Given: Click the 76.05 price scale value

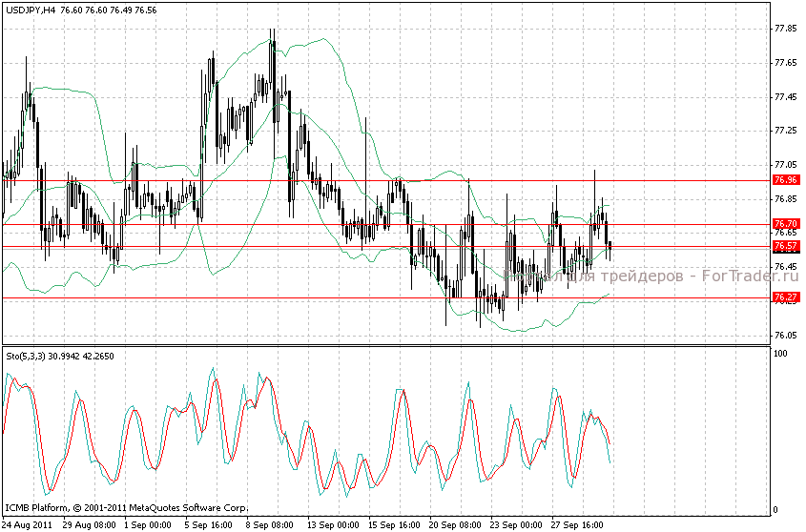Looking at the screenshot, I should point(785,336).
